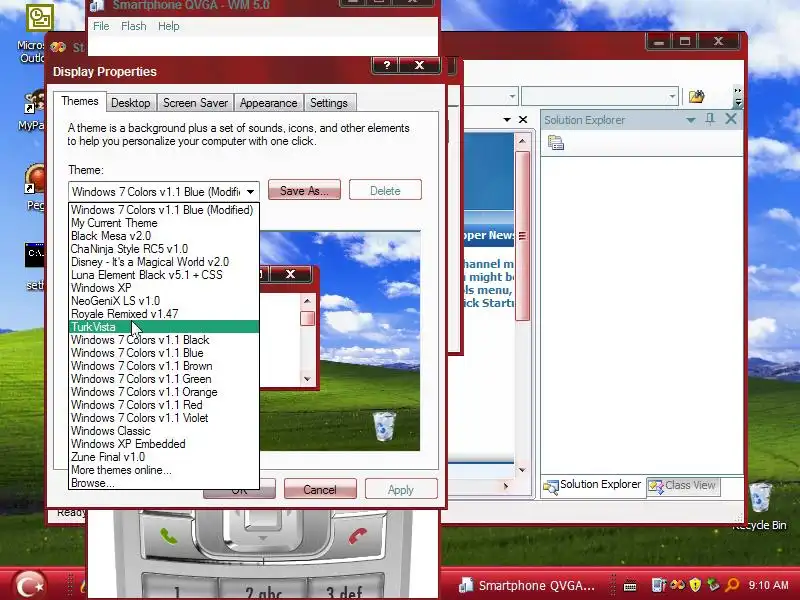Click the Start Page scroll down arrow
Image resolution: width=800 pixels, height=600 pixels.
tap(522, 469)
